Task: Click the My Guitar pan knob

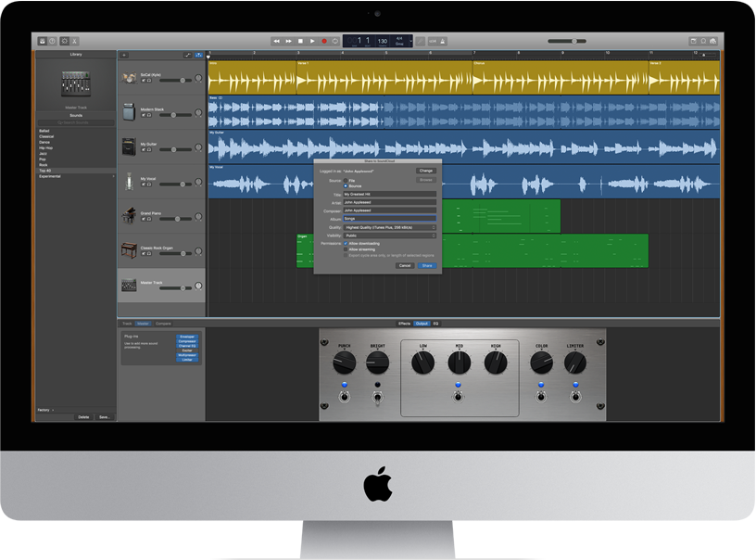Action: click(198, 147)
